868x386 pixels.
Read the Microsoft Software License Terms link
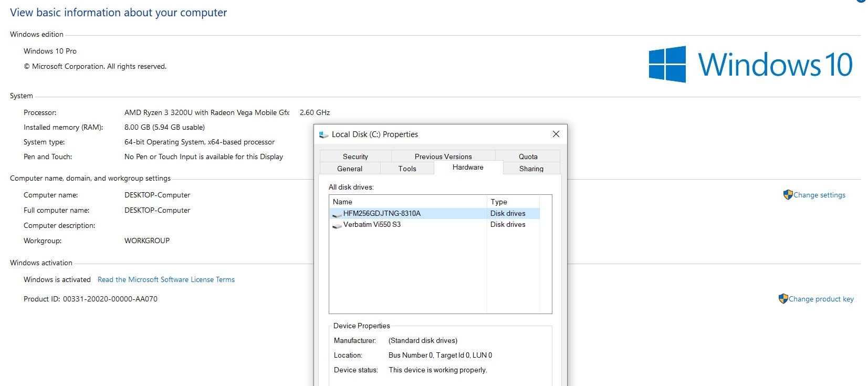(166, 279)
